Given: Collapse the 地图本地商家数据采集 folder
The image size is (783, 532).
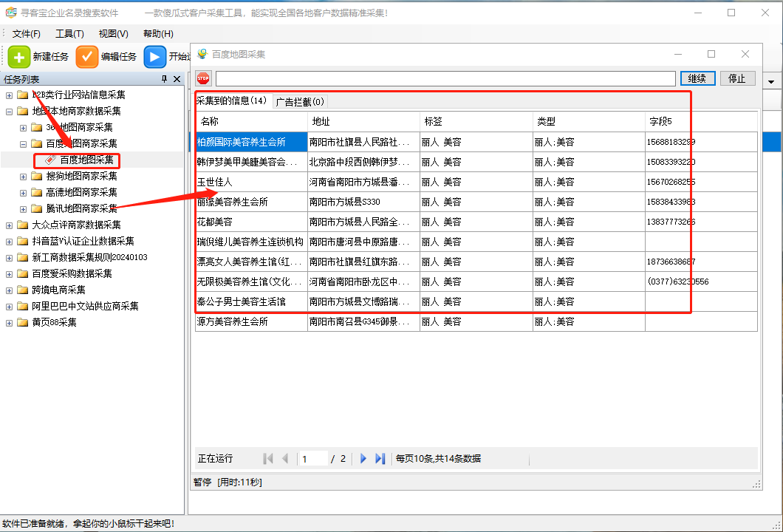Looking at the screenshot, I should coord(9,111).
